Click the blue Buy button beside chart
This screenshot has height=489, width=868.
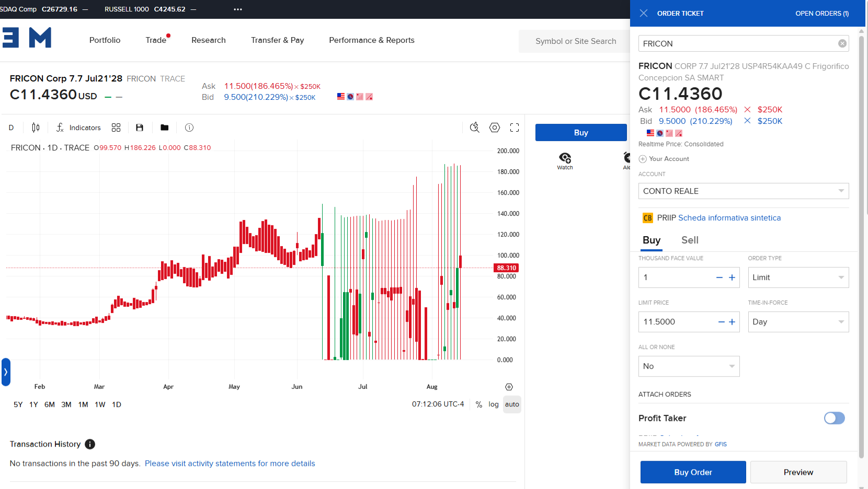581,133
